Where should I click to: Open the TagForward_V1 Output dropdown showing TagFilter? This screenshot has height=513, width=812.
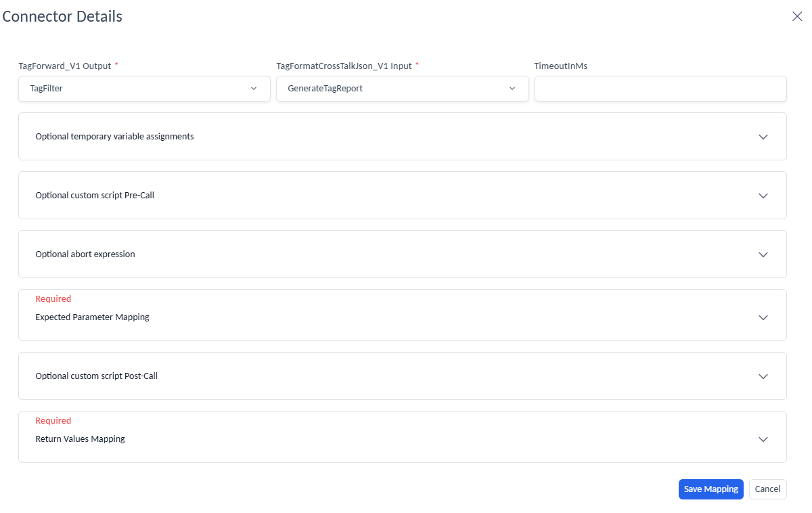135,89
